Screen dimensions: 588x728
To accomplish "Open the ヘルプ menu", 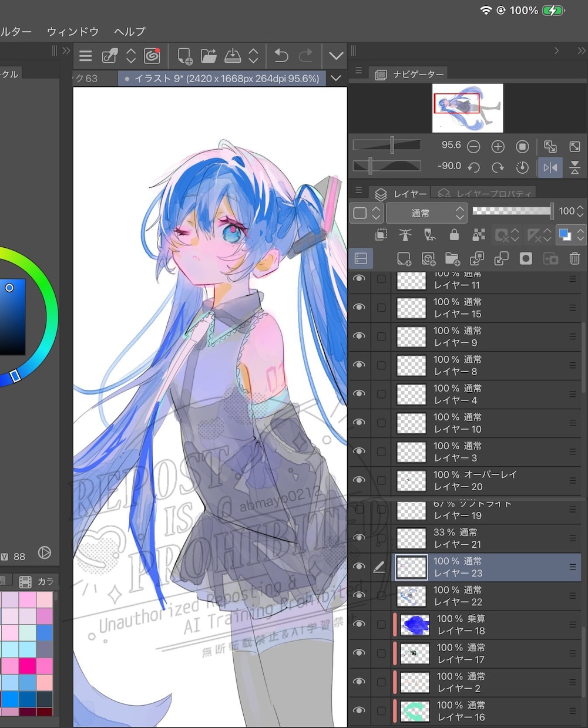I will click(130, 31).
